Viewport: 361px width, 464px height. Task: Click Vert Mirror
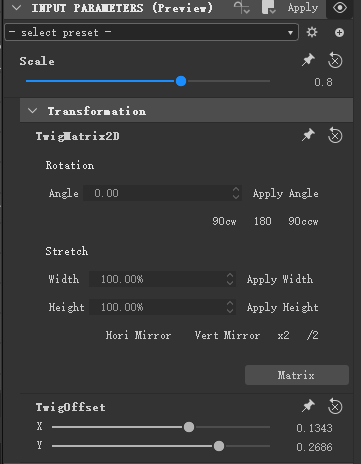point(227,335)
